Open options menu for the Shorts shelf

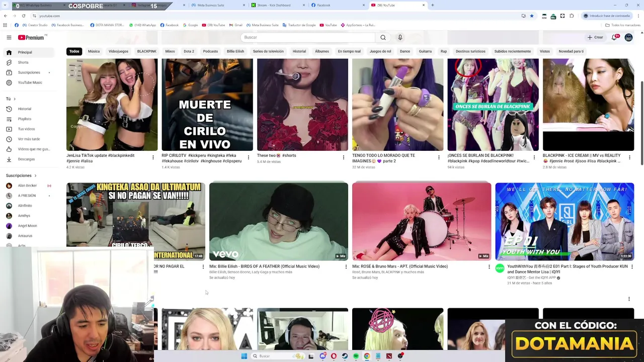coord(629,299)
